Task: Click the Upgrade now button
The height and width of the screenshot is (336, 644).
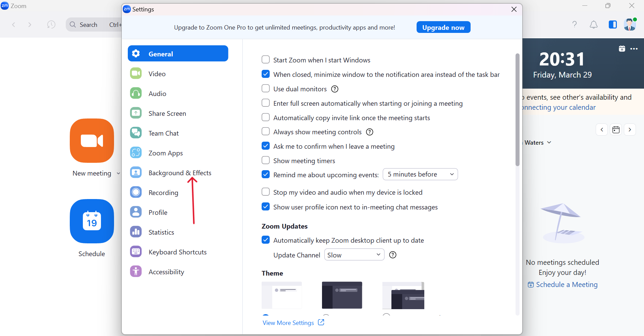Action: coord(443,27)
